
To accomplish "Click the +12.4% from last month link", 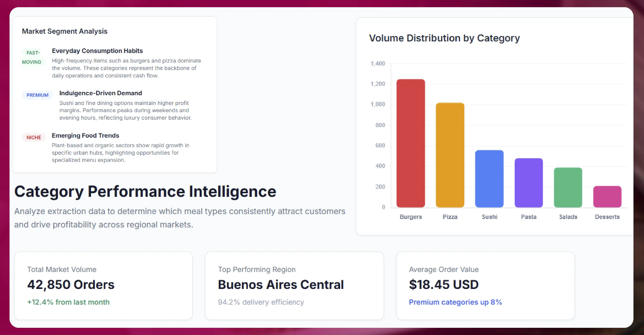I will click(x=68, y=302).
